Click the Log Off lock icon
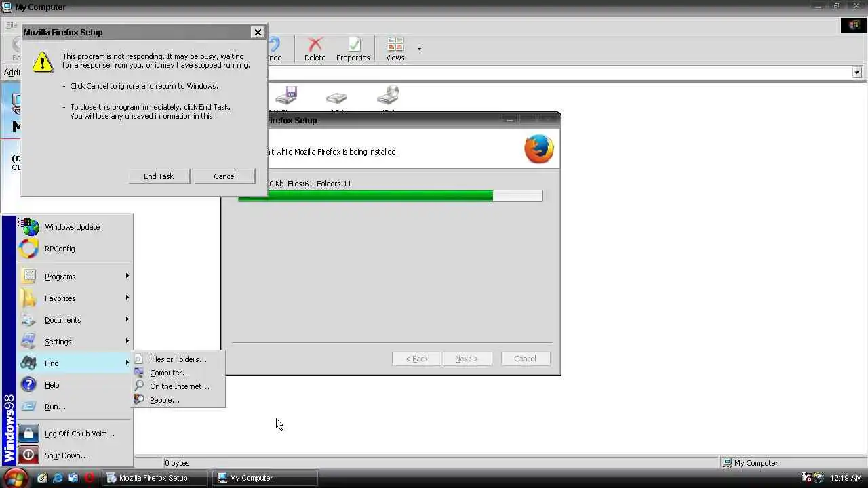The width and height of the screenshot is (868, 488). coord(28,434)
